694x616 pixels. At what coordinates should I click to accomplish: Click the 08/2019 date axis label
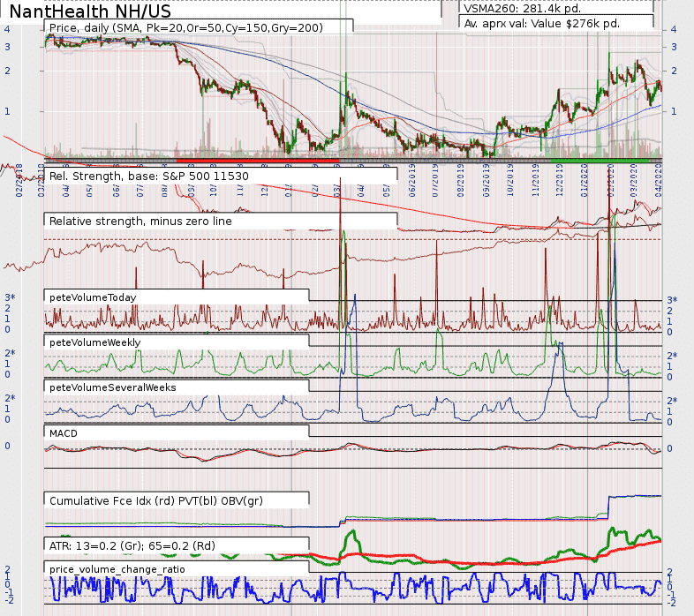point(461,180)
